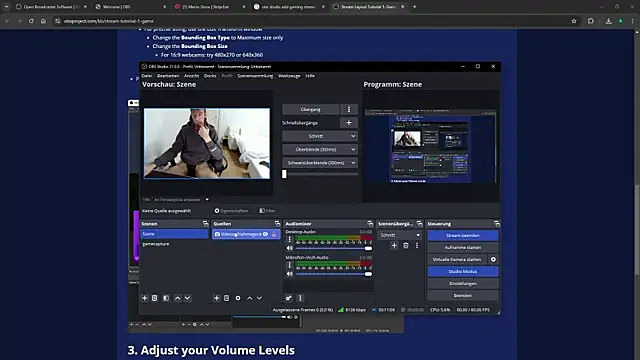Open Überblende (300ms) quick transition dropdown
This screenshot has height=360, width=640.
320,149
